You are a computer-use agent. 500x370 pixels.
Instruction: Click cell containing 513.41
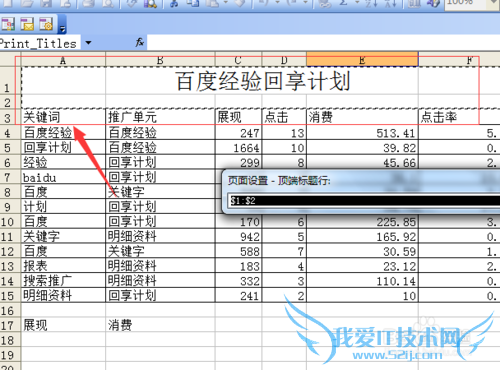(x=362, y=133)
